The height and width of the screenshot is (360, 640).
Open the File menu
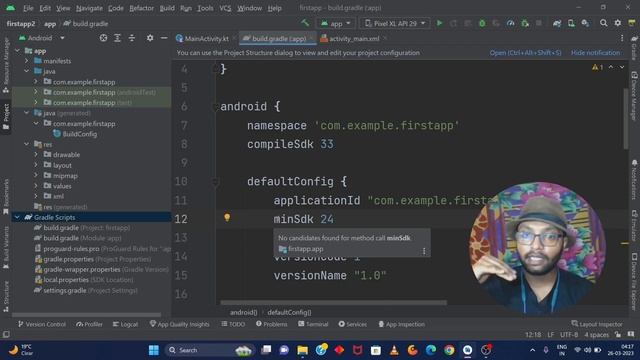point(28,8)
